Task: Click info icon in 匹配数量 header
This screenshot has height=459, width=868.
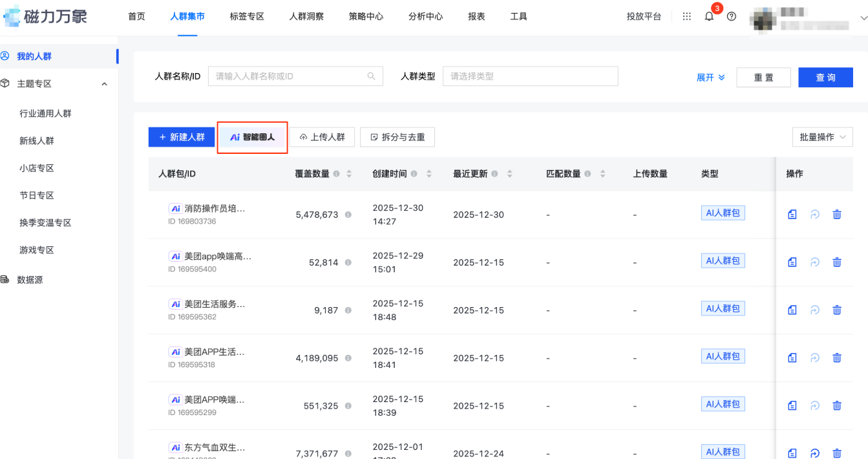Action: click(x=587, y=174)
